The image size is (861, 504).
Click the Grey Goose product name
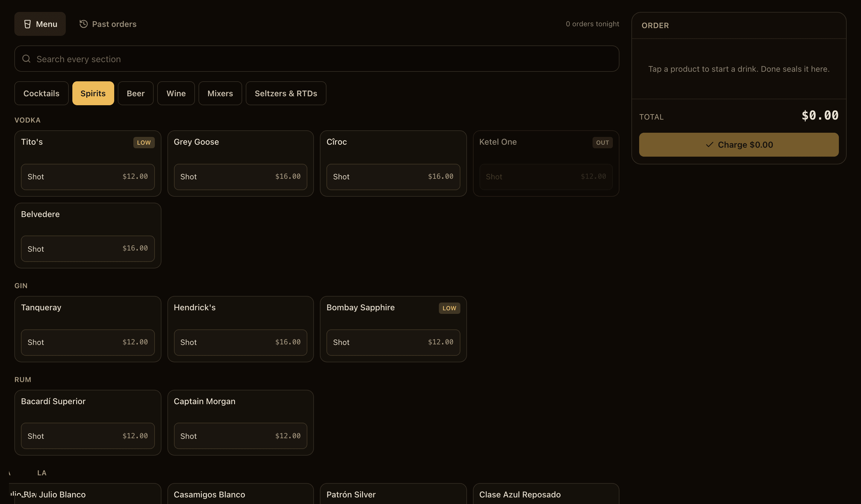point(196,142)
